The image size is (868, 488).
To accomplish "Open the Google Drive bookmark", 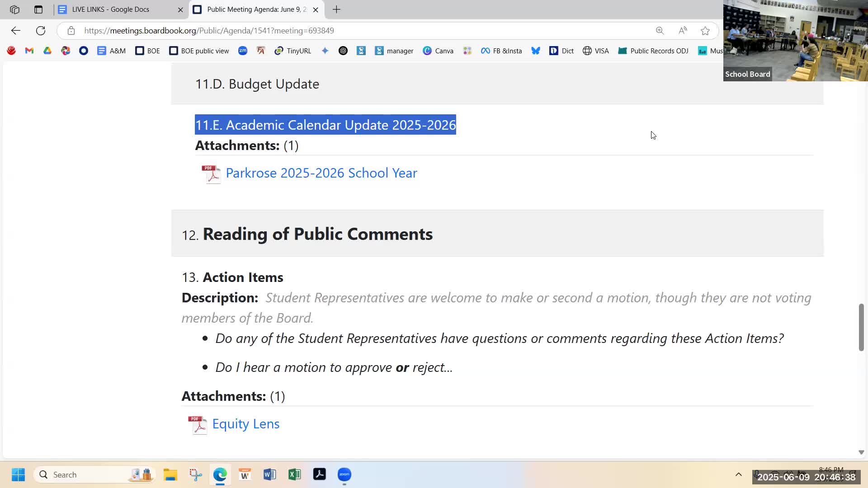I will pos(47,51).
